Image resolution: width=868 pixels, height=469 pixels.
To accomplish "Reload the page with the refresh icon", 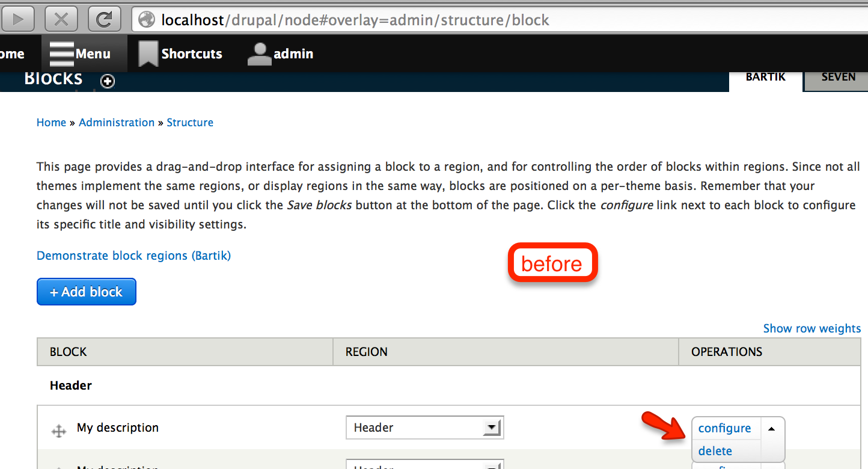I will [103, 18].
